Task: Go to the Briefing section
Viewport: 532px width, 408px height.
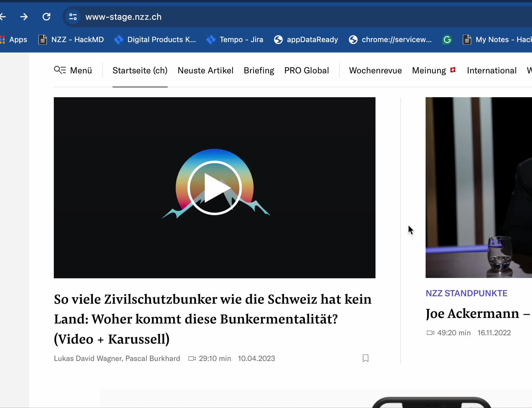Action: click(259, 71)
